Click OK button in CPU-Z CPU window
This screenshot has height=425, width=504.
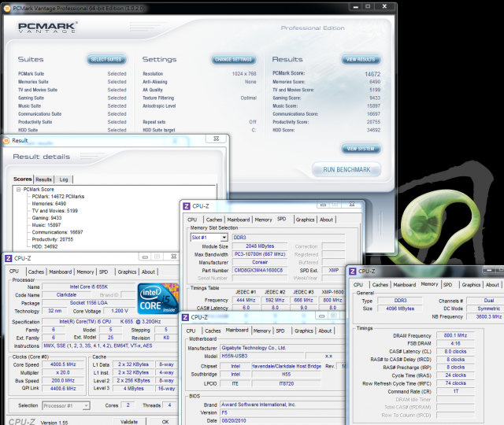(x=165, y=422)
